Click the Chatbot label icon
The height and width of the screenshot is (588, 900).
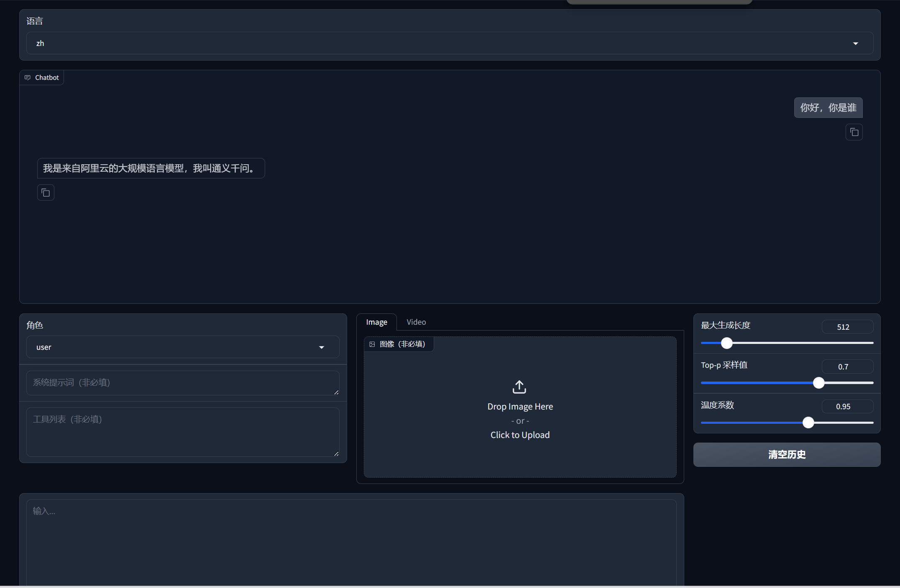pyautogui.click(x=28, y=78)
